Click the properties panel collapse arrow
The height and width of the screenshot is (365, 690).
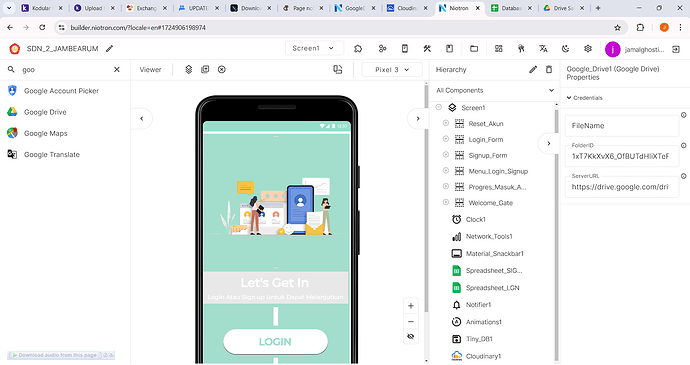tap(549, 143)
